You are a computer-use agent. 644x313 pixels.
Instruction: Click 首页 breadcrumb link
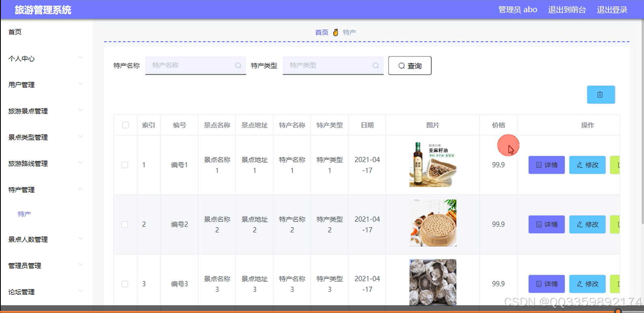pos(322,32)
